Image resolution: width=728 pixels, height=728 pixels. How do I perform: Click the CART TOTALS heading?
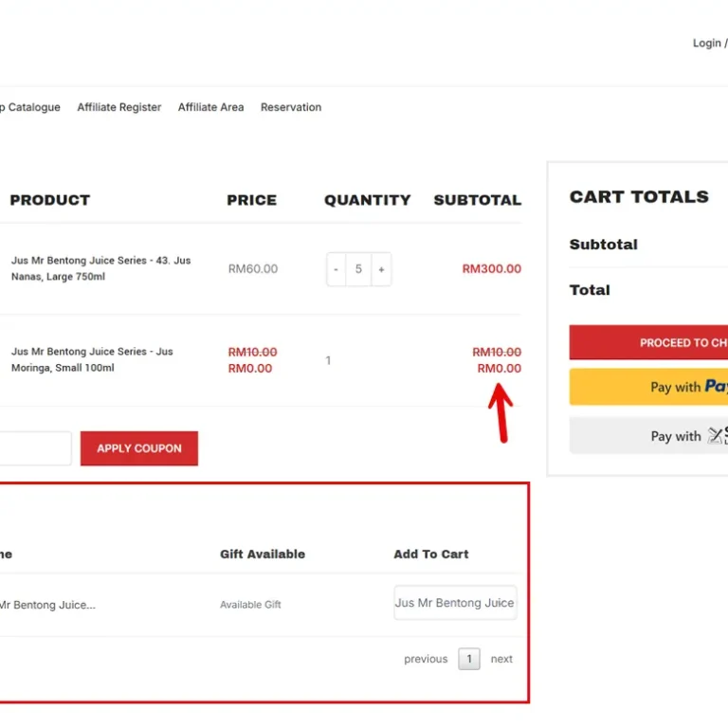(x=639, y=197)
